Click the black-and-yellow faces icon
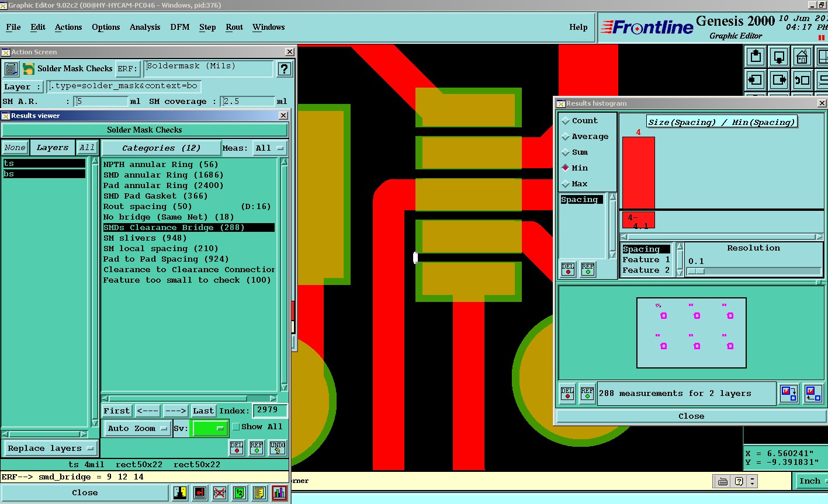 pyautogui.click(x=180, y=493)
